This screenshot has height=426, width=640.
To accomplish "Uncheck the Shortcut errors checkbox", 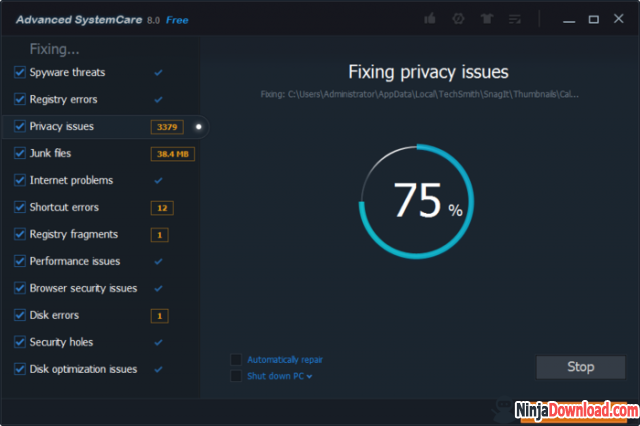I will (20, 207).
